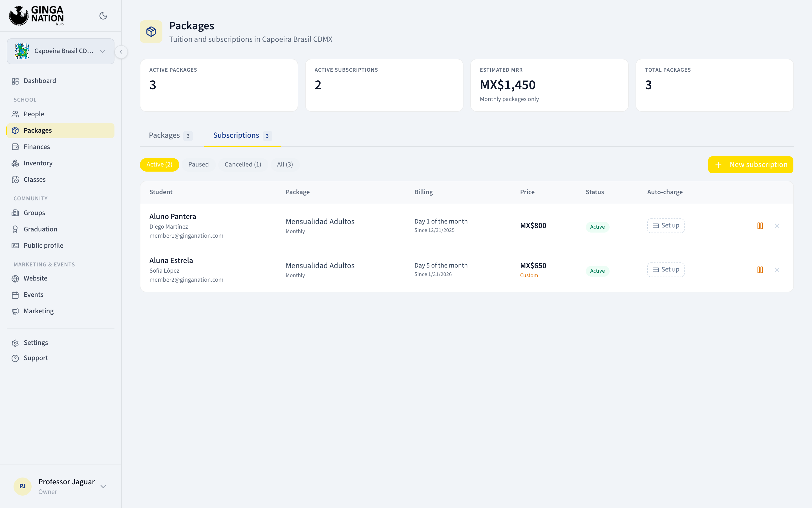Viewport: 812px width, 508px height.
Task: Click the Graduation award icon
Action: point(16,229)
